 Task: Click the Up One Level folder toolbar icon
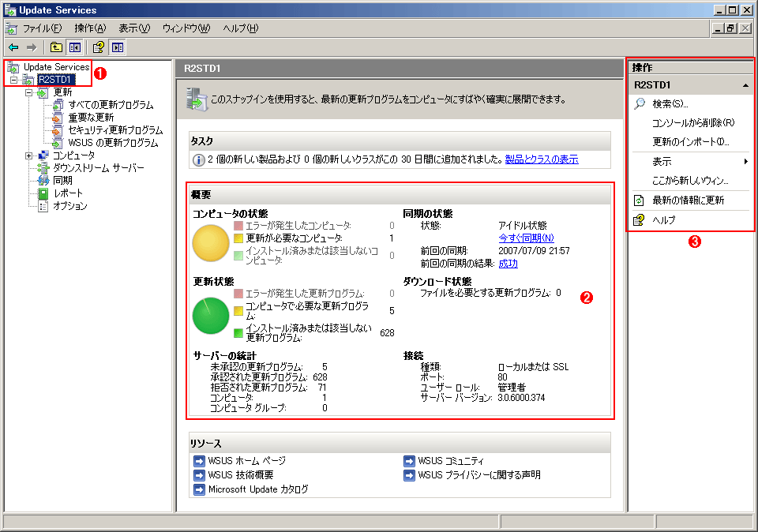tap(56, 47)
